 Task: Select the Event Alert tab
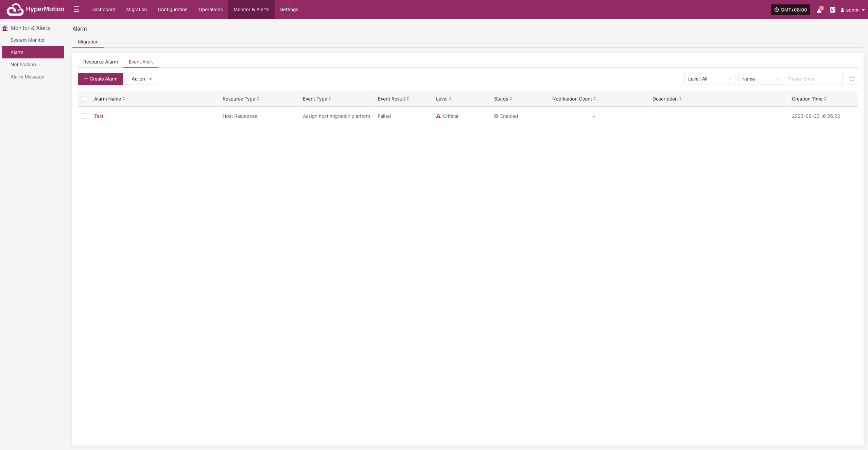point(141,62)
